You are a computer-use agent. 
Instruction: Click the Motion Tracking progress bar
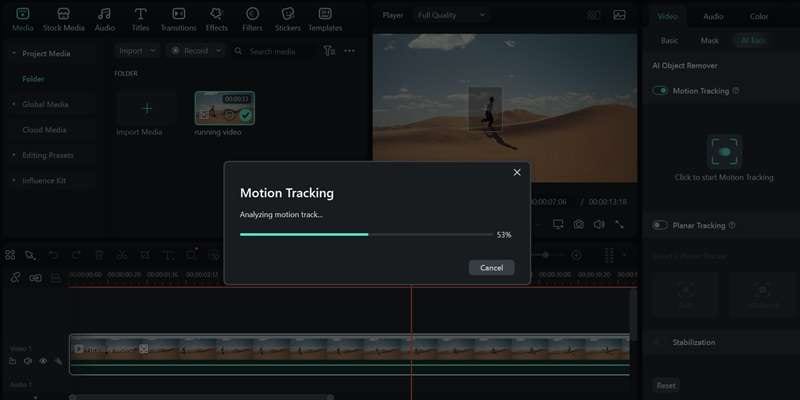pyautogui.click(x=366, y=235)
